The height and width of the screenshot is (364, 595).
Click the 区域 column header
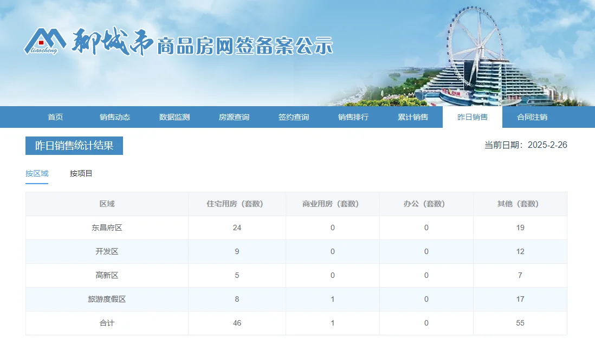tap(107, 204)
